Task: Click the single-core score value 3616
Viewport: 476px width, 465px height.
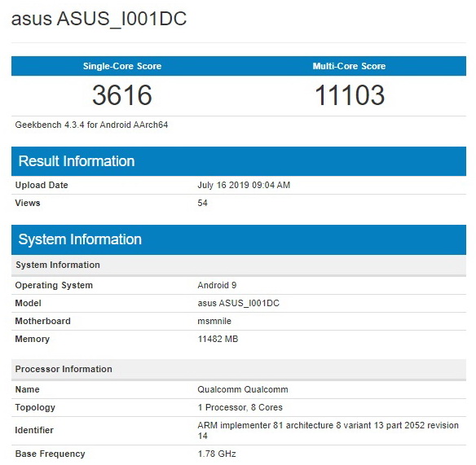Action: click(122, 95)
